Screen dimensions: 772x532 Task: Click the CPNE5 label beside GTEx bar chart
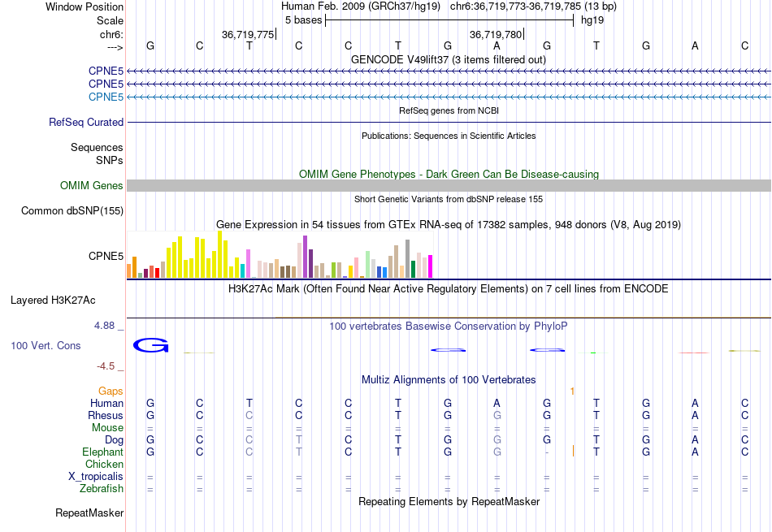point(106,256)
